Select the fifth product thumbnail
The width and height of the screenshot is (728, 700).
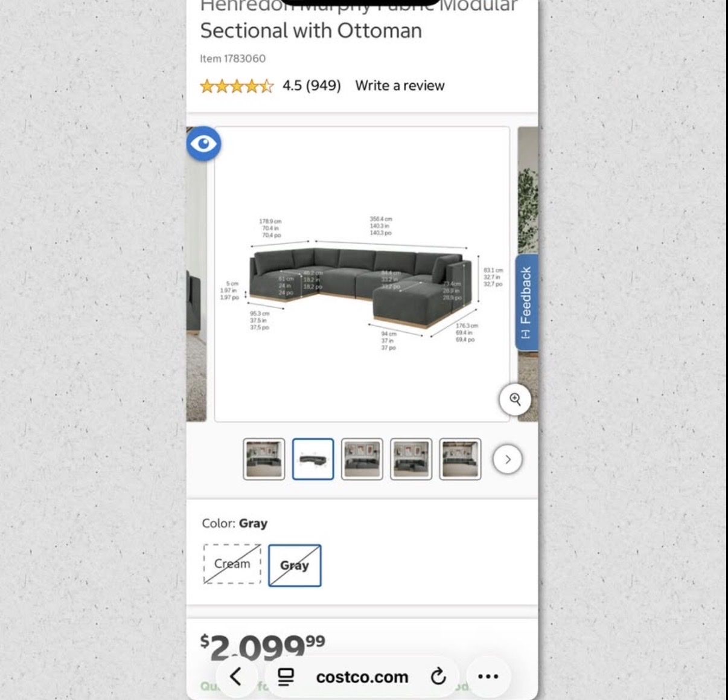click(x=460, y=460)
